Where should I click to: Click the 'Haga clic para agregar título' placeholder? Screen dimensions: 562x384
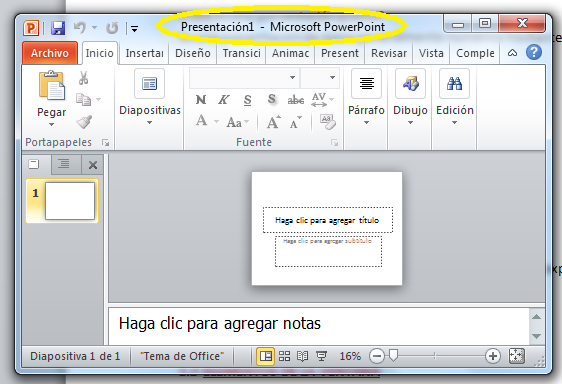pos(328,220)
